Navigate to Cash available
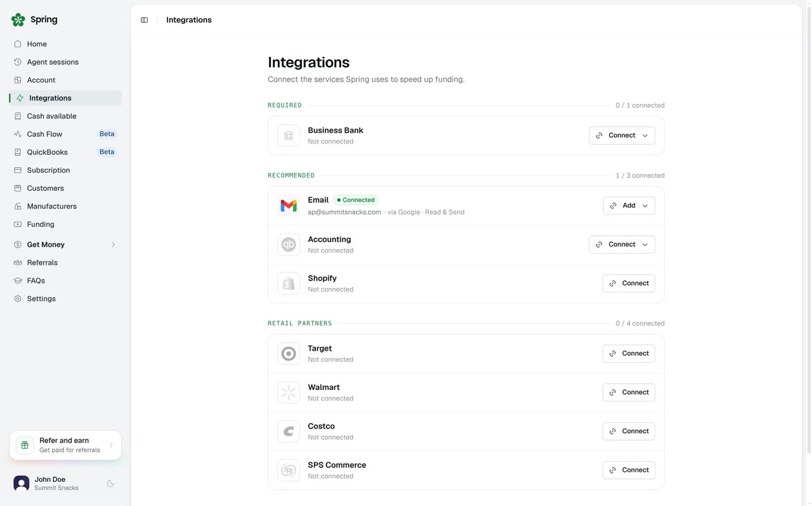This screenshot has height=506, width=812. 65,117
